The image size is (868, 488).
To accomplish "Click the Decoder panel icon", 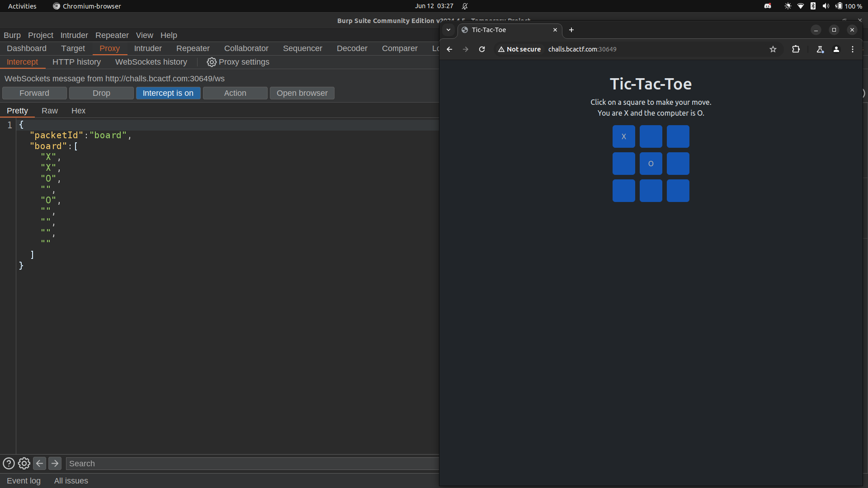I will (352, 48).
